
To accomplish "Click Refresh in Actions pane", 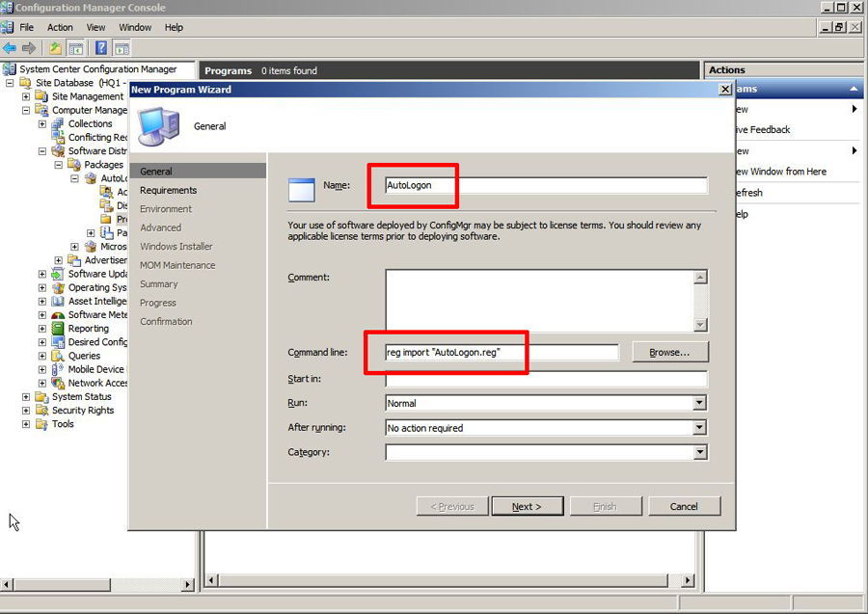I will pos(749,193).
